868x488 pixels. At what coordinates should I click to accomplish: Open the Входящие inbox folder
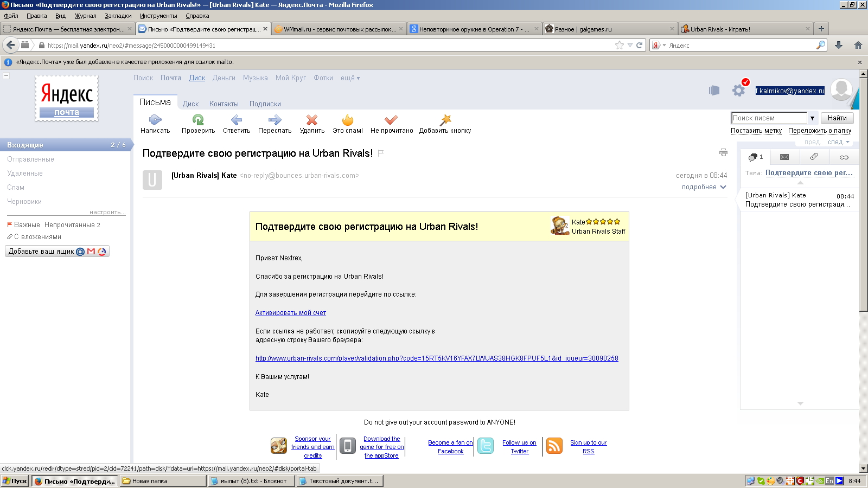65,145
